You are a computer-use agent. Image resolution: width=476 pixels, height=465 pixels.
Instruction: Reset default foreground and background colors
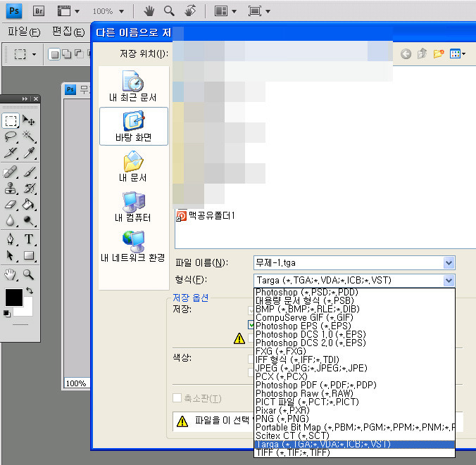pyautogui.click(x=6, y=313)
